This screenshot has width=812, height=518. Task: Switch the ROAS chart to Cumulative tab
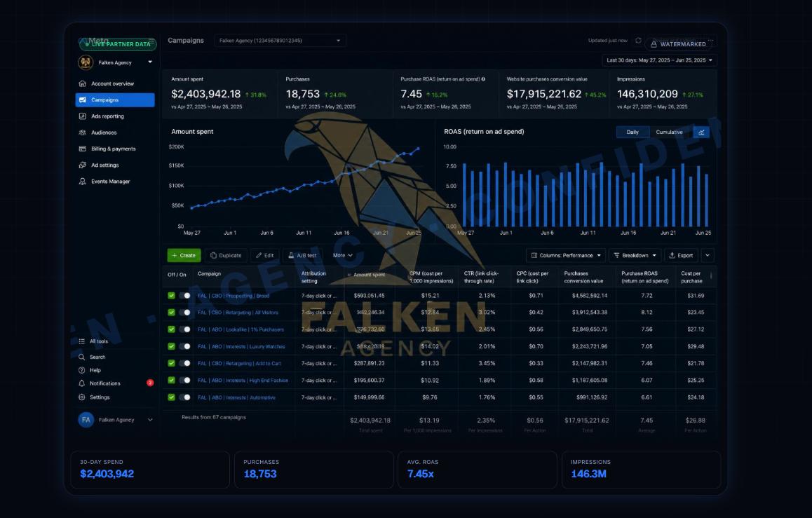669,132
